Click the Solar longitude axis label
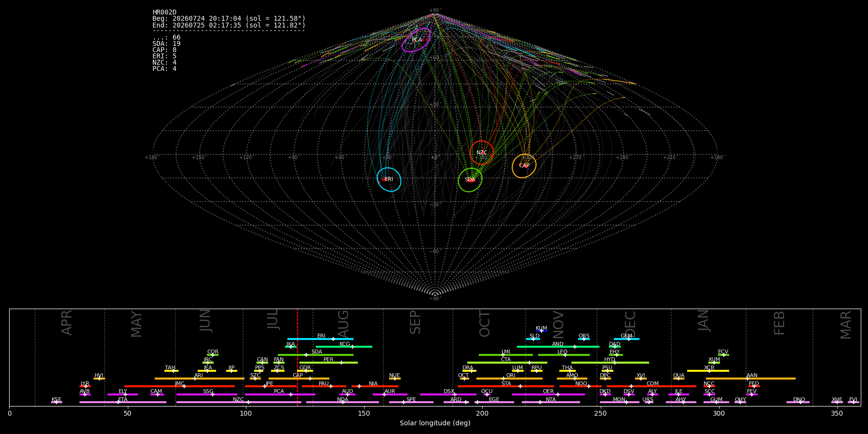Image resolution: width=868 pixels, height=434 pixels. click(x=435, y=423)
